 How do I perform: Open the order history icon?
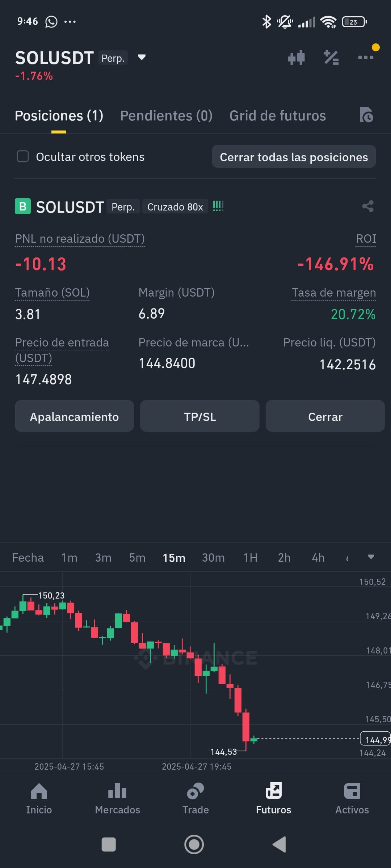tap(366, 115)
